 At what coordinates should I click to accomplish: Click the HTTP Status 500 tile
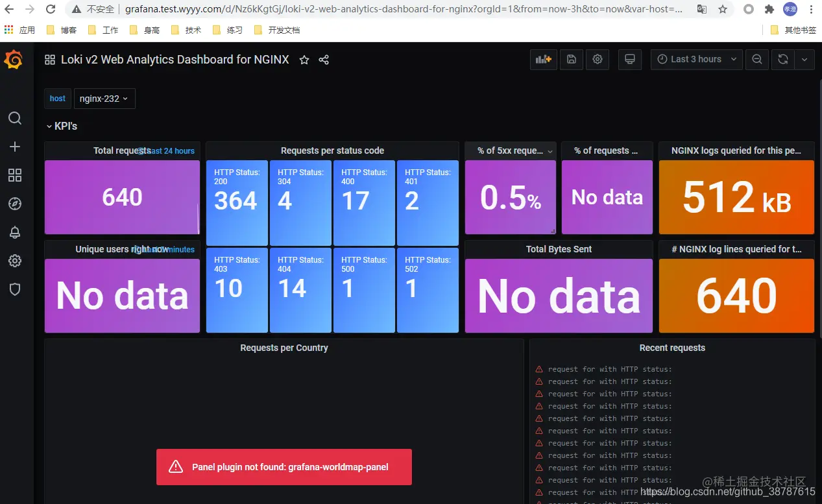364,291
